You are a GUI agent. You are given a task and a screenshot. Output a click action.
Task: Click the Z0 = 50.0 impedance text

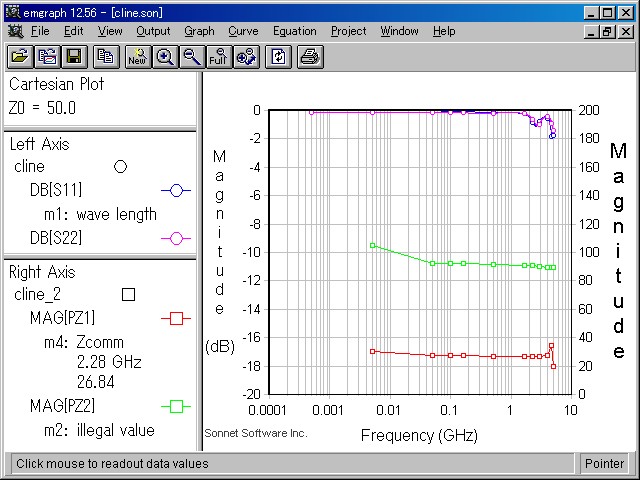coord(42,108)
